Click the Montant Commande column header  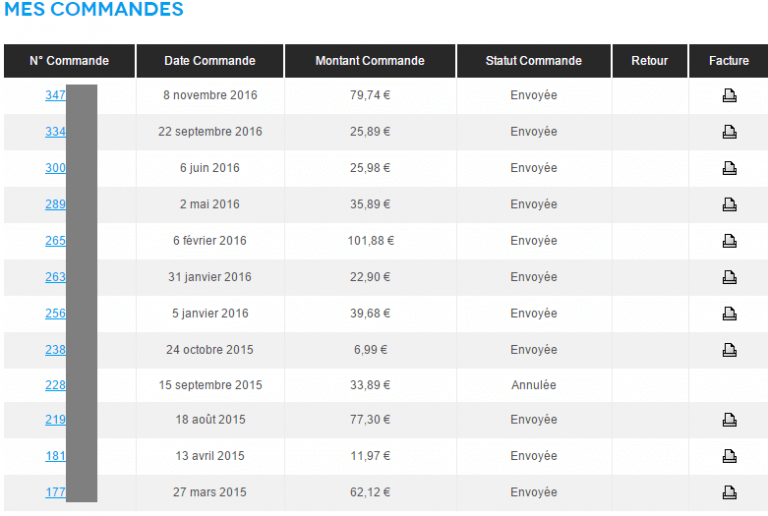(370, 61)
